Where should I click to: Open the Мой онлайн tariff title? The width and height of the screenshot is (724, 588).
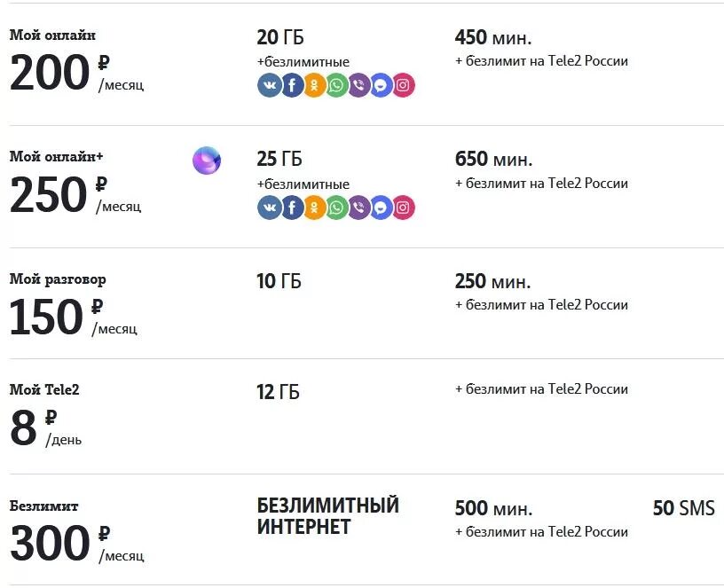pos(52,35)
